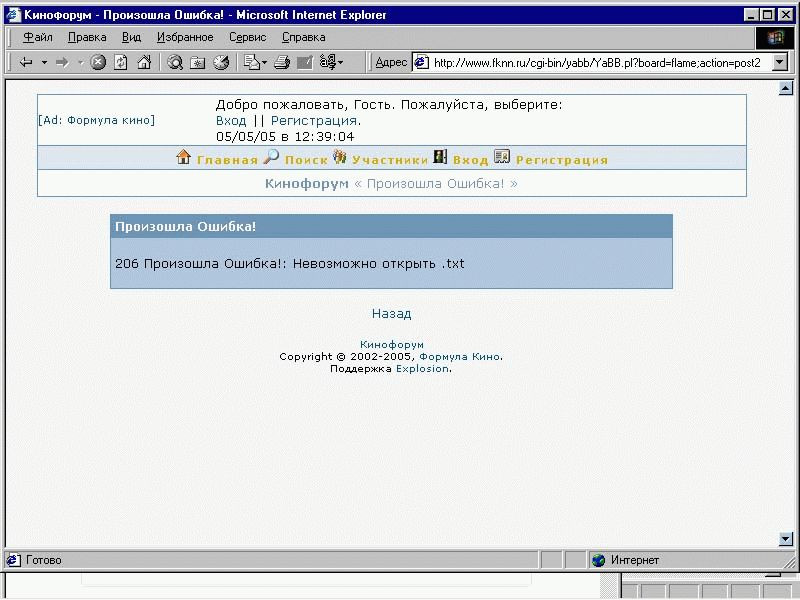Viewport: 800px width, 600px height.
Task: Click the Вход door icon in navbar
Action: pos(440,157)
